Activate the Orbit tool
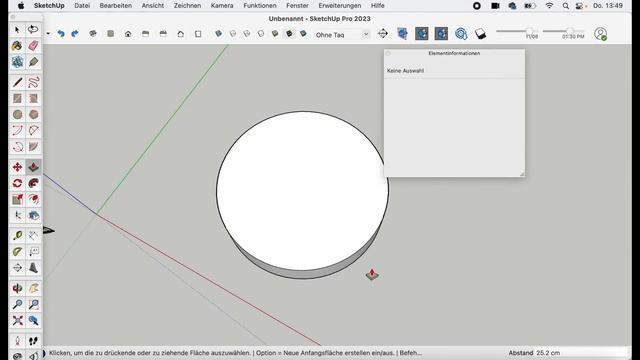The image size is (640, 360). click(x=17, y=288)
